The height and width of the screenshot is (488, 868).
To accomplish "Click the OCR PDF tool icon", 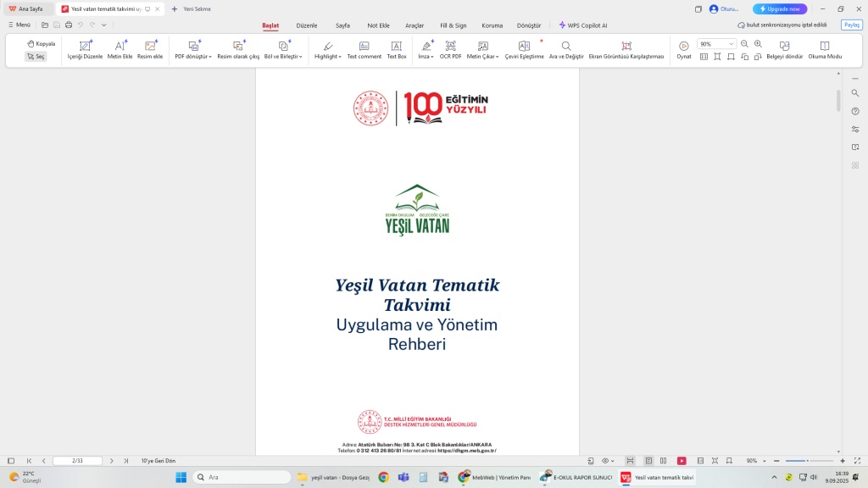I will [x=451, y=46].
